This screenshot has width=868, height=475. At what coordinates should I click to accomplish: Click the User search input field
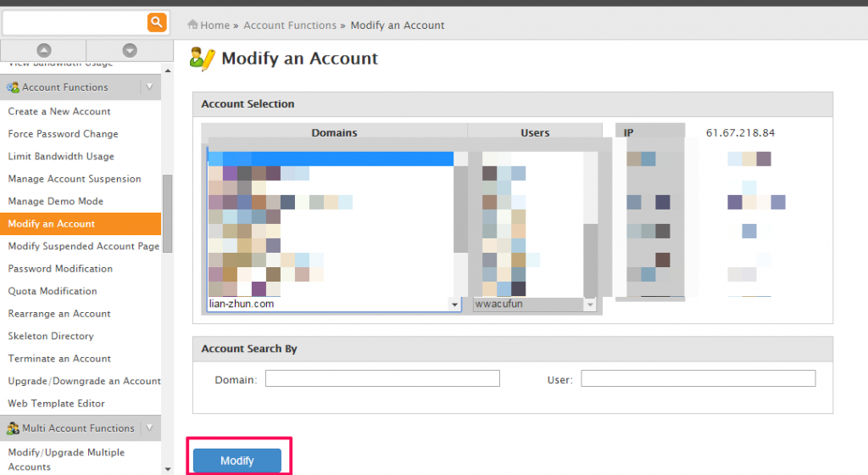[698, 378]
